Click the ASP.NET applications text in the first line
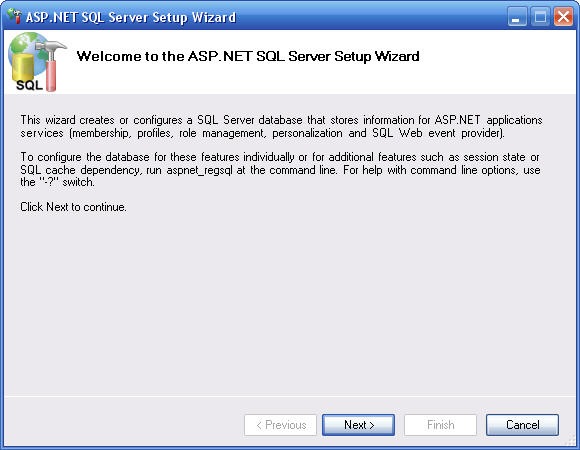580x450 pixels. pyautogui.click(x=488, y=120)
